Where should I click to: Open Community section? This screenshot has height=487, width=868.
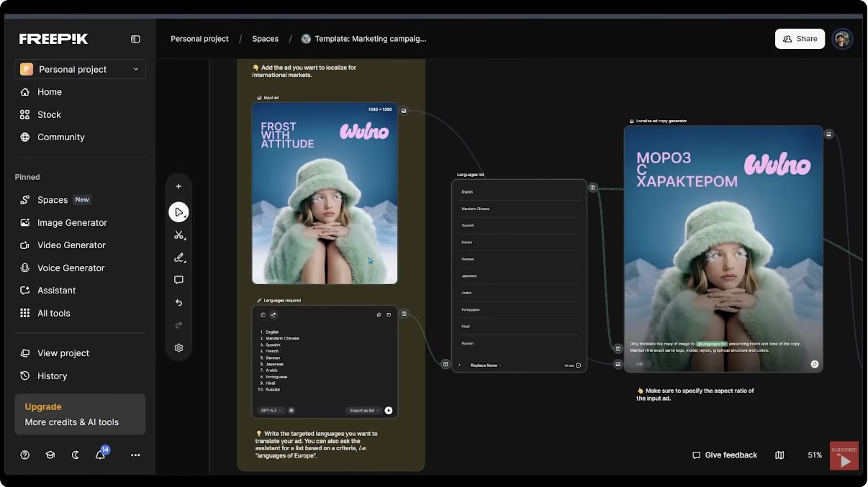pos(60,137)
